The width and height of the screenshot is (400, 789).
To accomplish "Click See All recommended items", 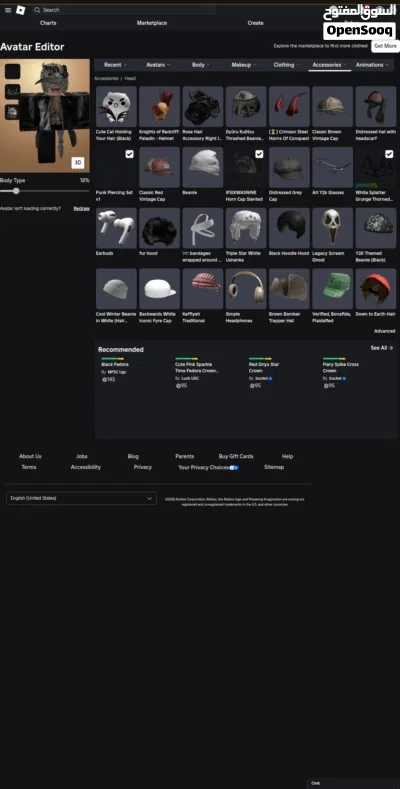I will click(382, 348).
